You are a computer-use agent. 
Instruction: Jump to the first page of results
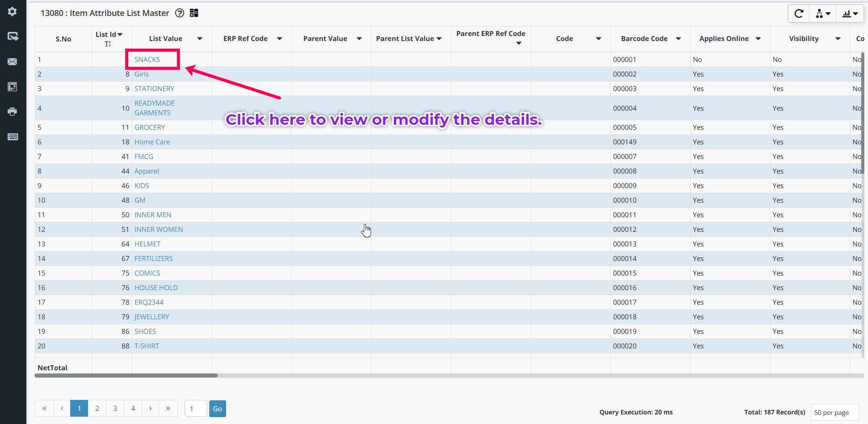click(x=44, y=409)
